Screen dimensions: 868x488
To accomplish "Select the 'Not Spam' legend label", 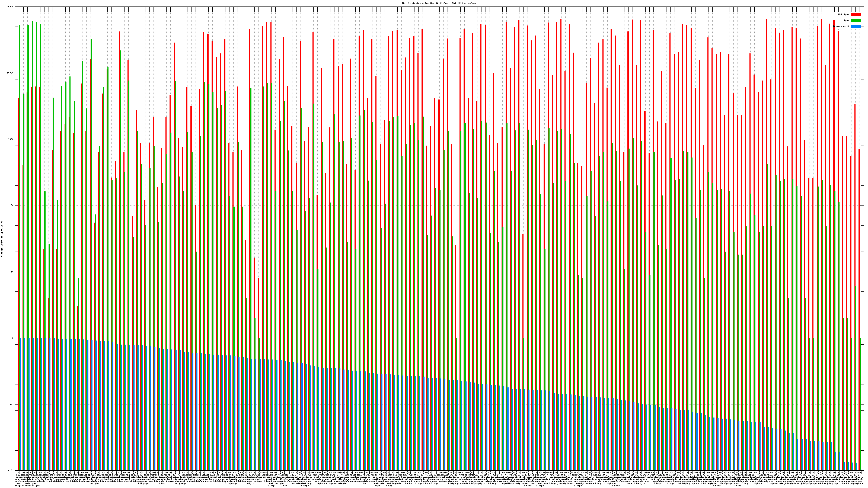I will coord(844,14).
